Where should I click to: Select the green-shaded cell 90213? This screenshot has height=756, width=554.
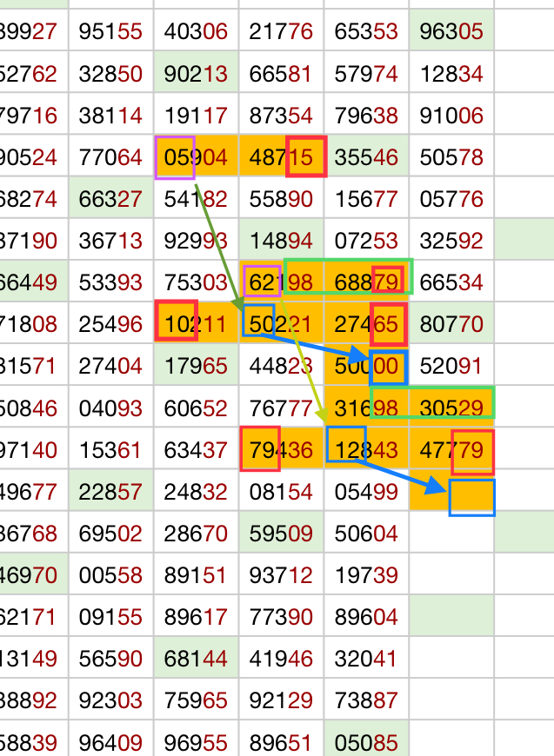point(196,74)
